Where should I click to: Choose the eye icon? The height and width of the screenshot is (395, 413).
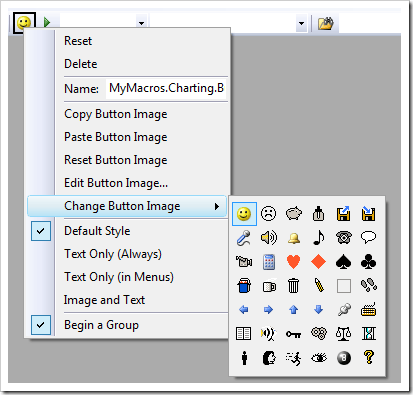click(319, 358)
